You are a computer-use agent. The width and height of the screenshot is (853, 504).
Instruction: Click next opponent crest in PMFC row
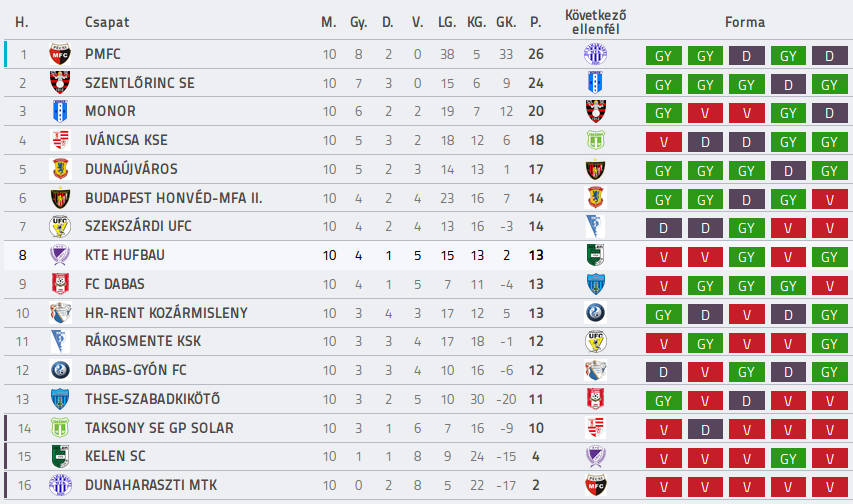tap(595, 54)
